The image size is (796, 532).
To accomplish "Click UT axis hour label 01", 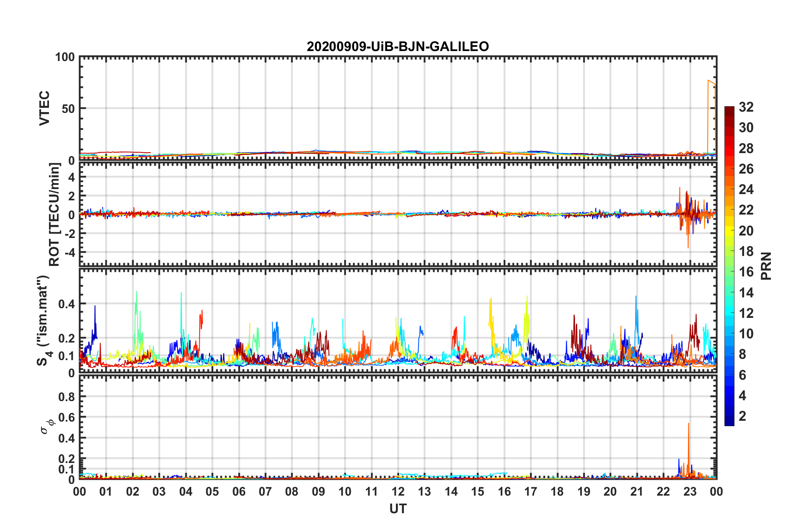I will [x=106, y=491].
